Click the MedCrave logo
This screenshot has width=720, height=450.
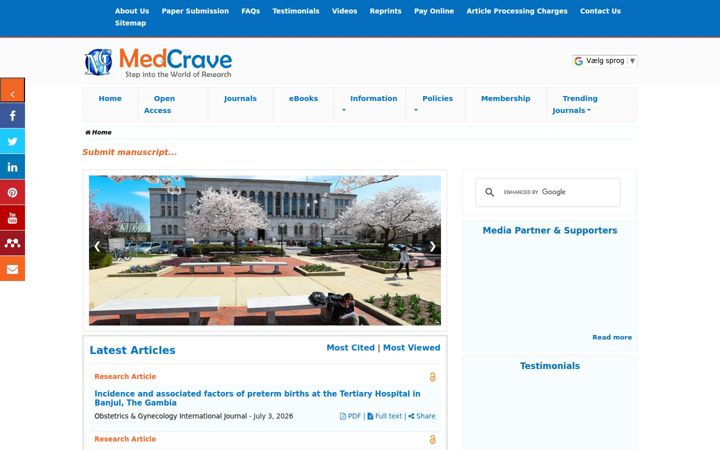pos(158,62)
